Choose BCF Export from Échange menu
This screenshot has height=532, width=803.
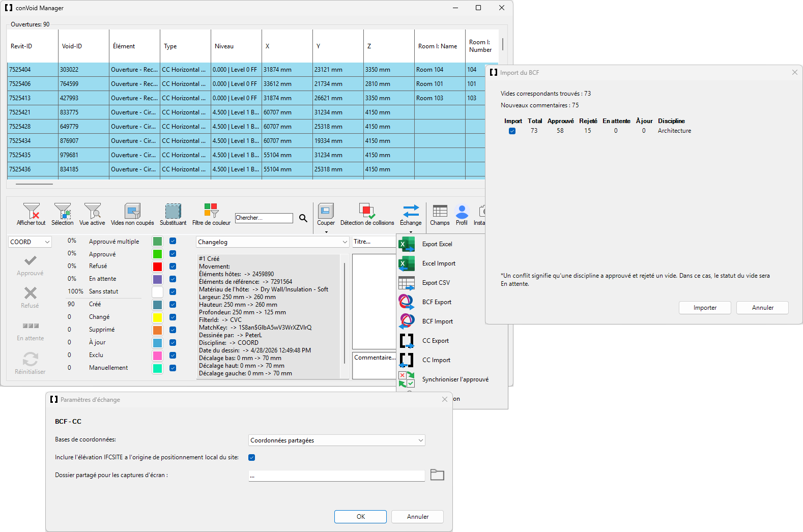point(436,302)
